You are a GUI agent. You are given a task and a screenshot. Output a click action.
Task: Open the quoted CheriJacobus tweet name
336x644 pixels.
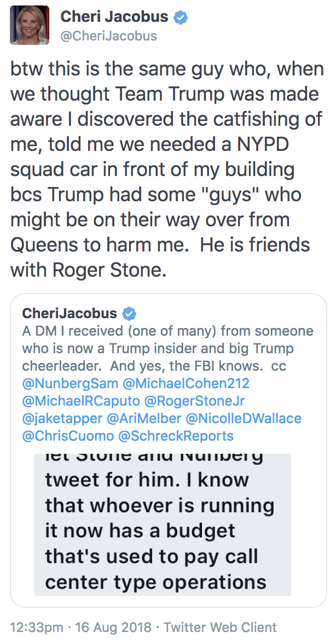[69, 313]
